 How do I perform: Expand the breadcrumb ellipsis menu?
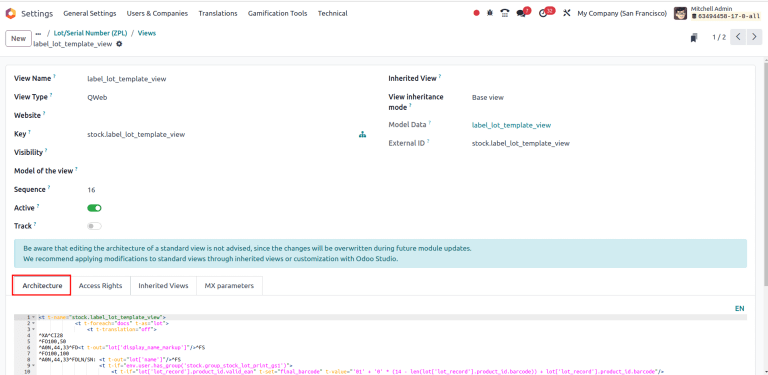39,33
